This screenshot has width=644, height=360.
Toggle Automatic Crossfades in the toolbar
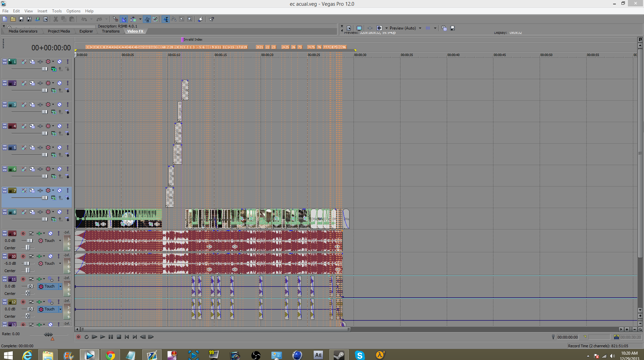(124, 19)
